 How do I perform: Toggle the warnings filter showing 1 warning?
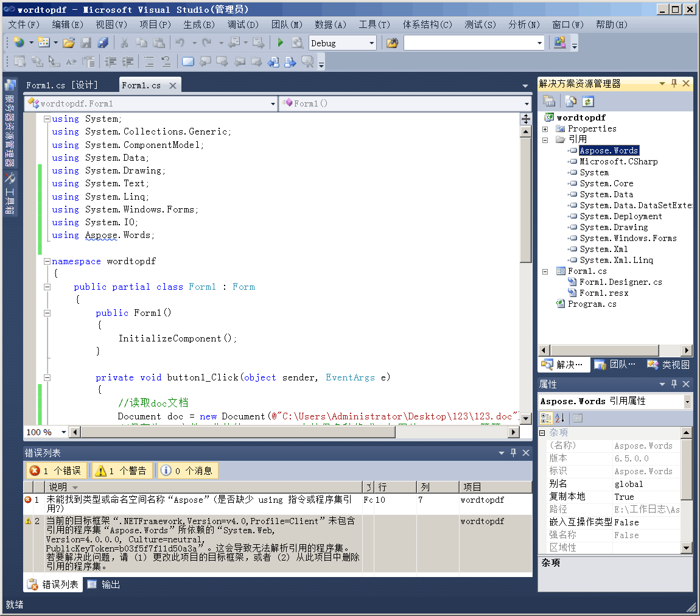pos(121,471)
